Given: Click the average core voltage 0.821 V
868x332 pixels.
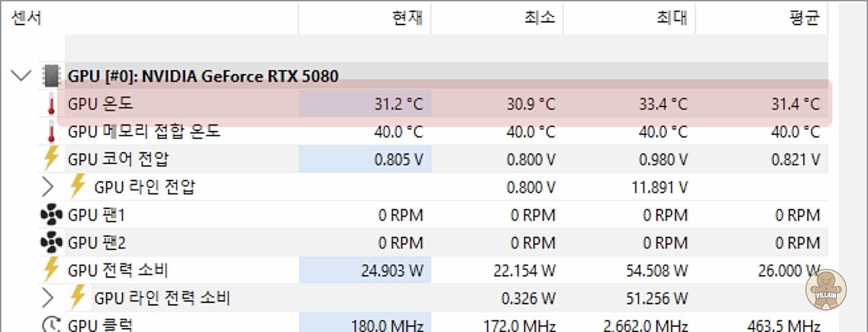Looking at the screenshot, I should (x=795, y=160).
